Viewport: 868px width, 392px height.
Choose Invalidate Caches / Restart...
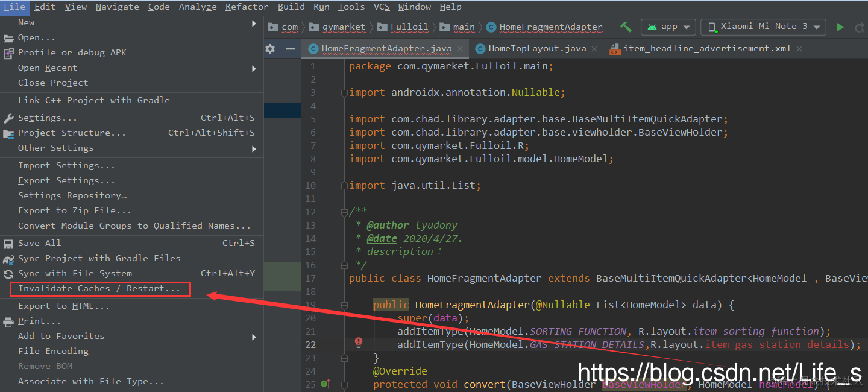tap(99, 289)
